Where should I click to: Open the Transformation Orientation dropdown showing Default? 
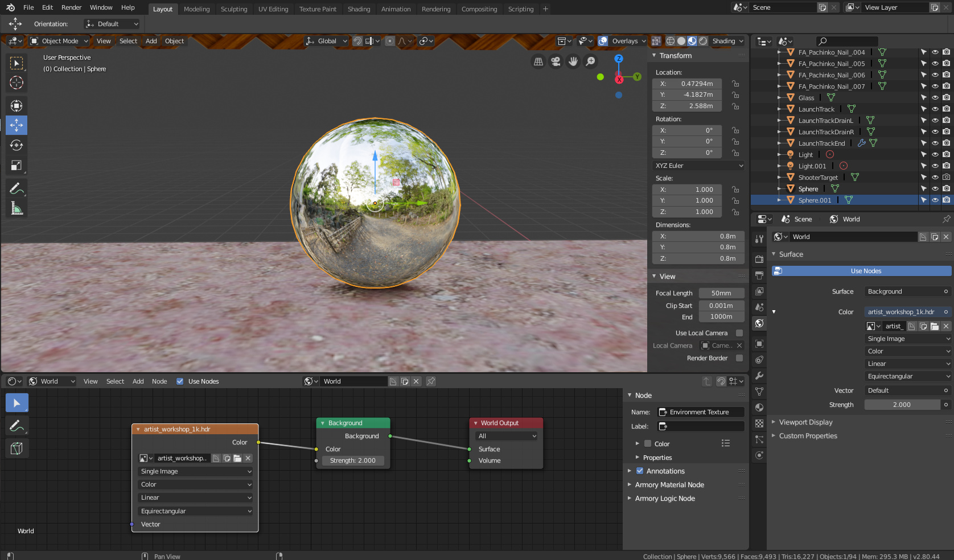112,24
